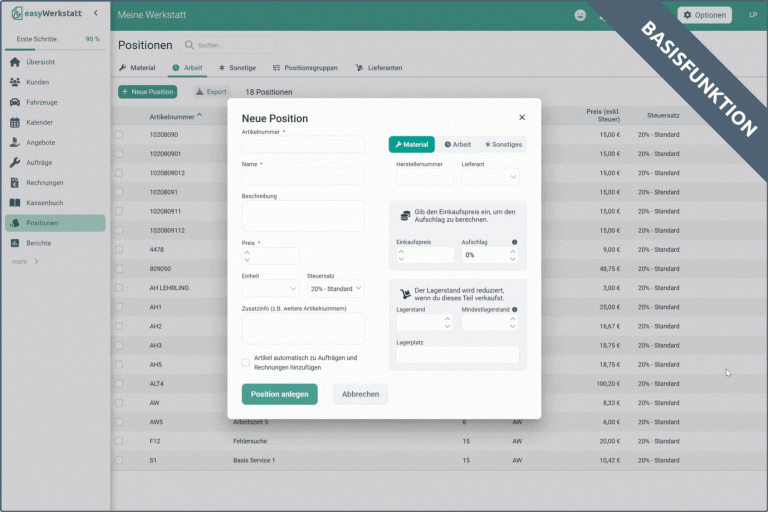Viewport: 768px width, 512px height.
Task: Switch to Arbeit tab in dialog
Action: click(457, 144)
